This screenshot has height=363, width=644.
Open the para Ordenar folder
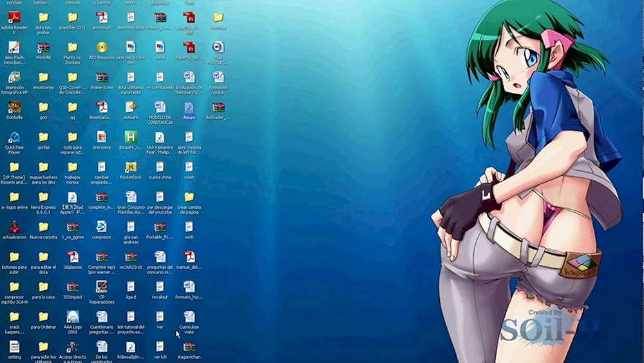click(x=44, y=317)
